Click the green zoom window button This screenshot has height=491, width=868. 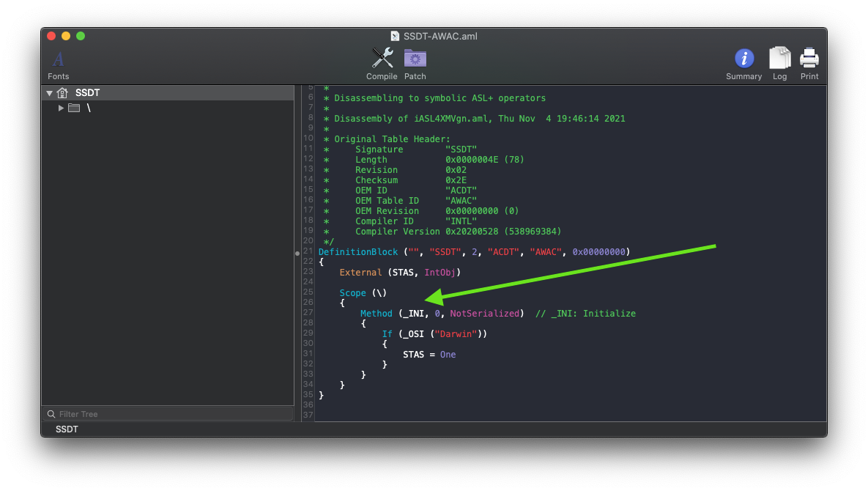coord(81,36)
